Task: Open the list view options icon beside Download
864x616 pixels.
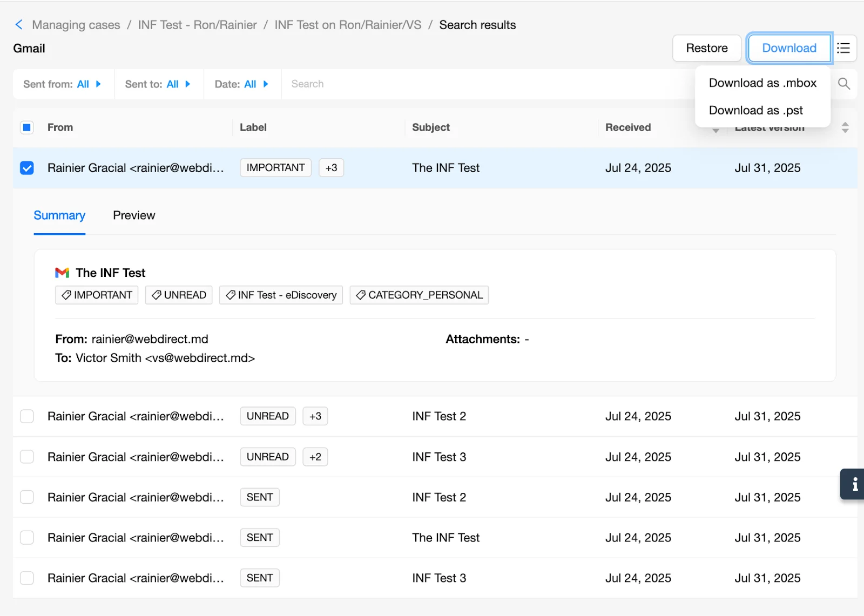Action: point(843,48)
